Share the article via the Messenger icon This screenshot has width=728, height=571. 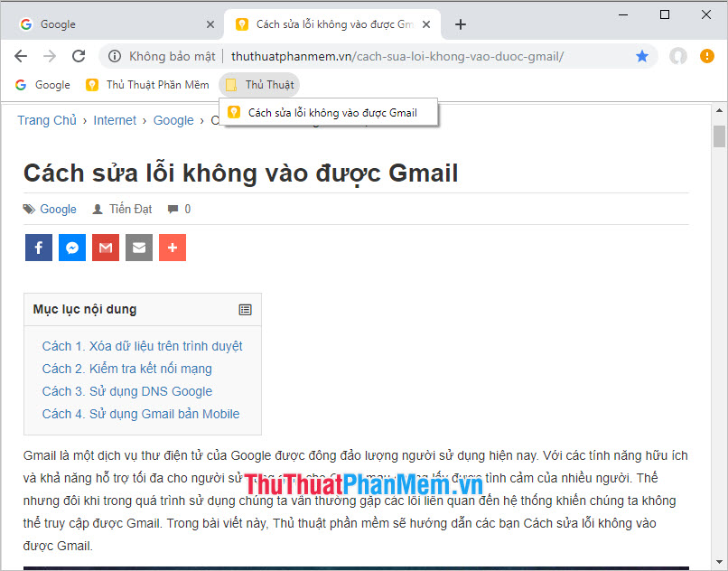[x=71, y=247]
